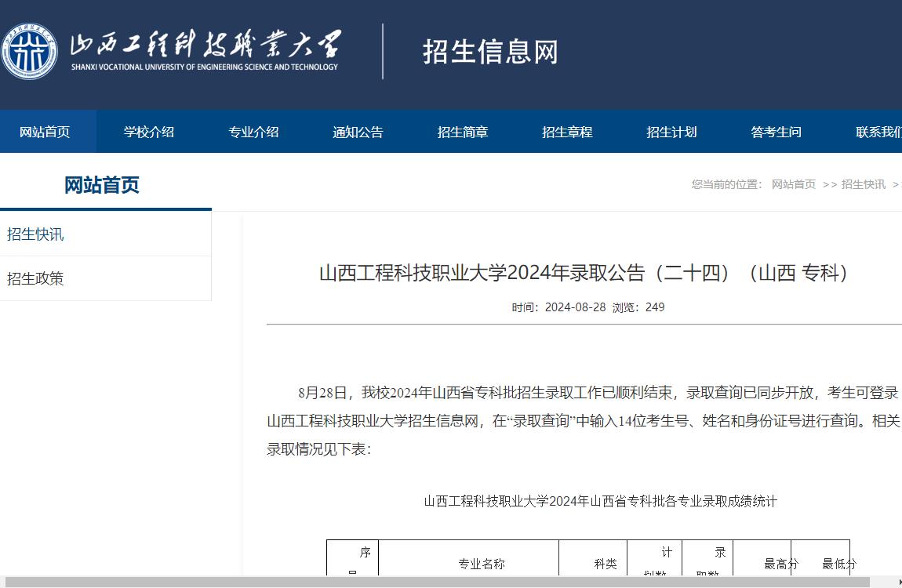This screenshot has height=588, width=902.
Task: Select the 招生政策 sidebar item
Action: coord(35,278)
